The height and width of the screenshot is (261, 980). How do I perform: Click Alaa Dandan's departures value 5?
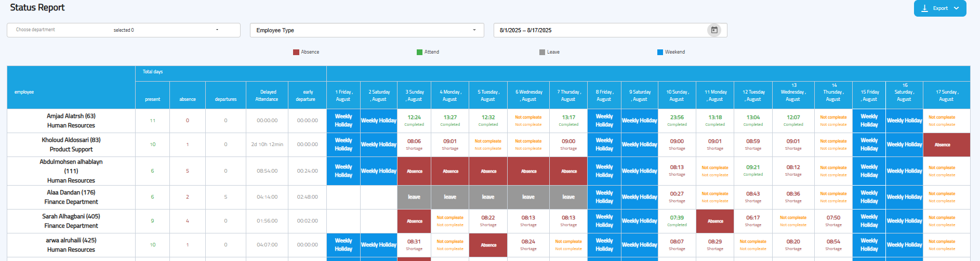click(x=226, y=197)
